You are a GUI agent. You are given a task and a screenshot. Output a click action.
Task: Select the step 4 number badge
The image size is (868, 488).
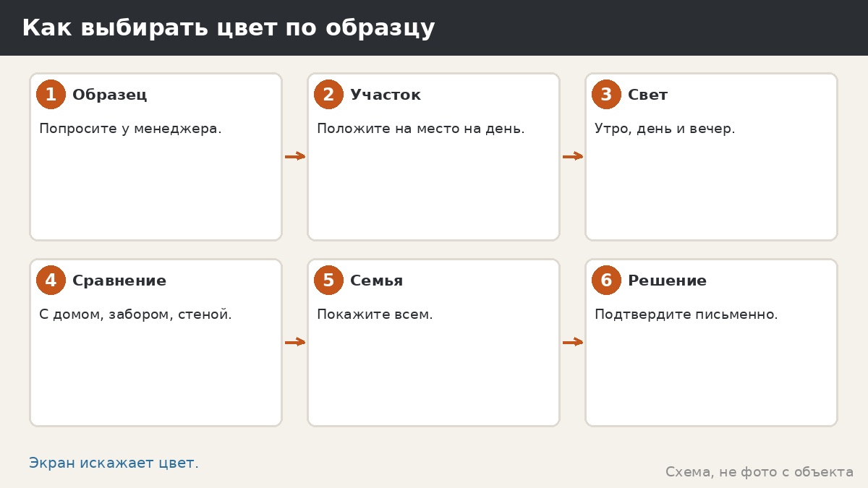coord(51,281)
